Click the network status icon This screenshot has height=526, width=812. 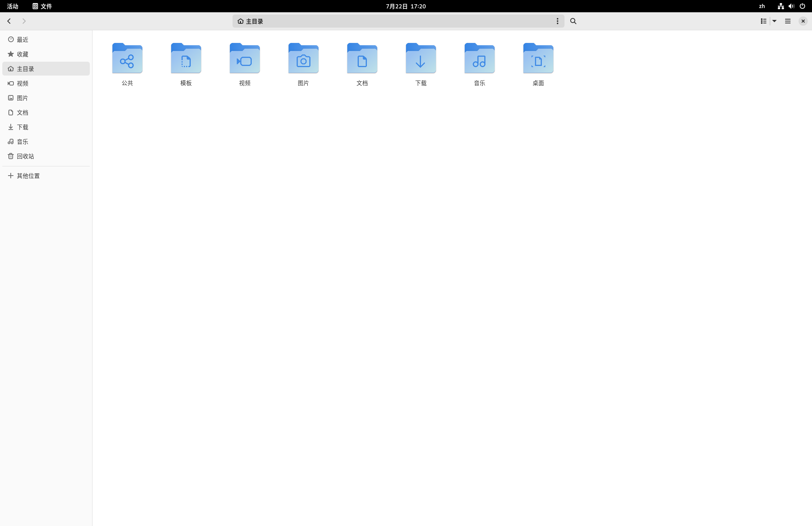(x=781, y=6)
